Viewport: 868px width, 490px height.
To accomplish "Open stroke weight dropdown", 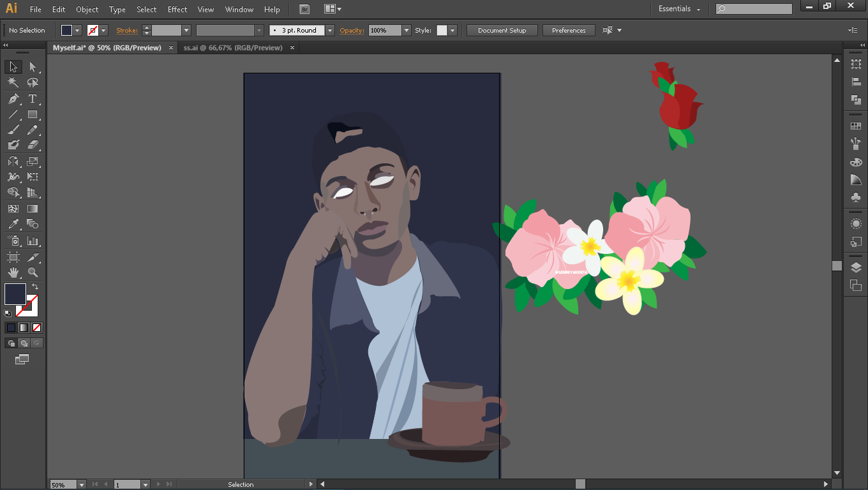I will [x=186, y=30].
